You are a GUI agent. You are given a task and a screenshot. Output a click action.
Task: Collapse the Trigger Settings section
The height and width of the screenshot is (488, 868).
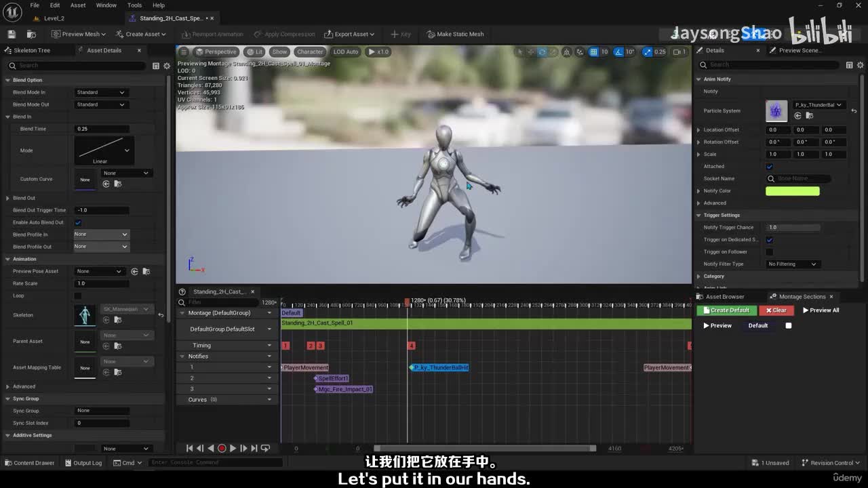pos(698,215)
